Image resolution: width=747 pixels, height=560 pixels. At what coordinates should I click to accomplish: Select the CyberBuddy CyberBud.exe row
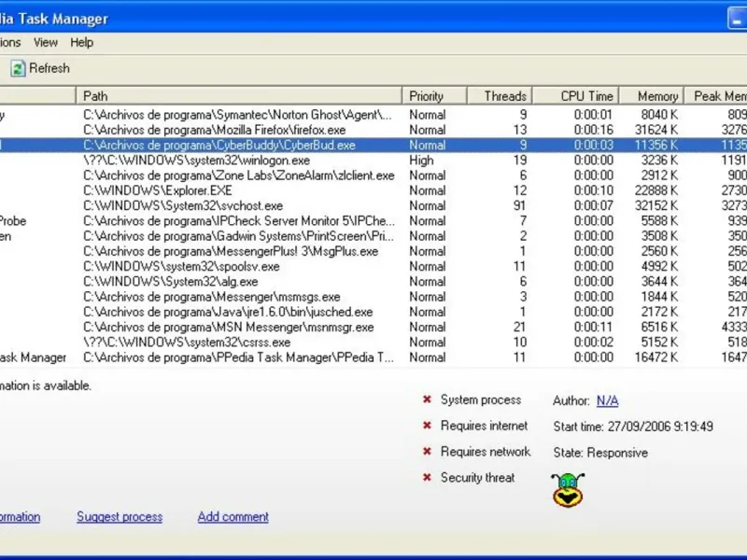[x=373, y=146]
